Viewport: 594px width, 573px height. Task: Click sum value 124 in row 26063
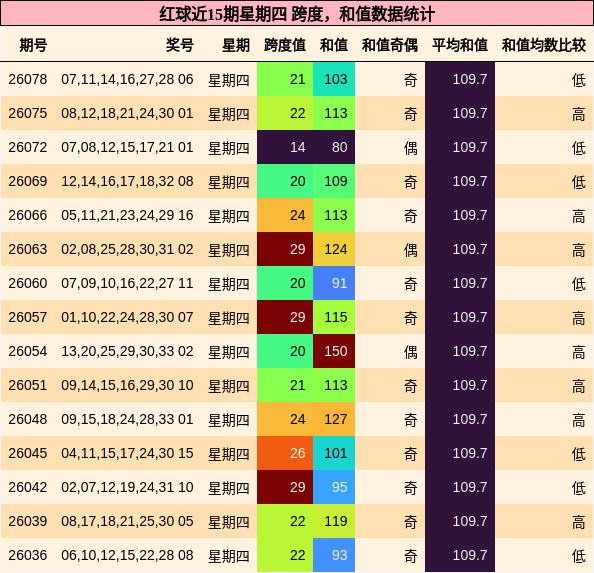pyautogui.click(x=334, y=249)
